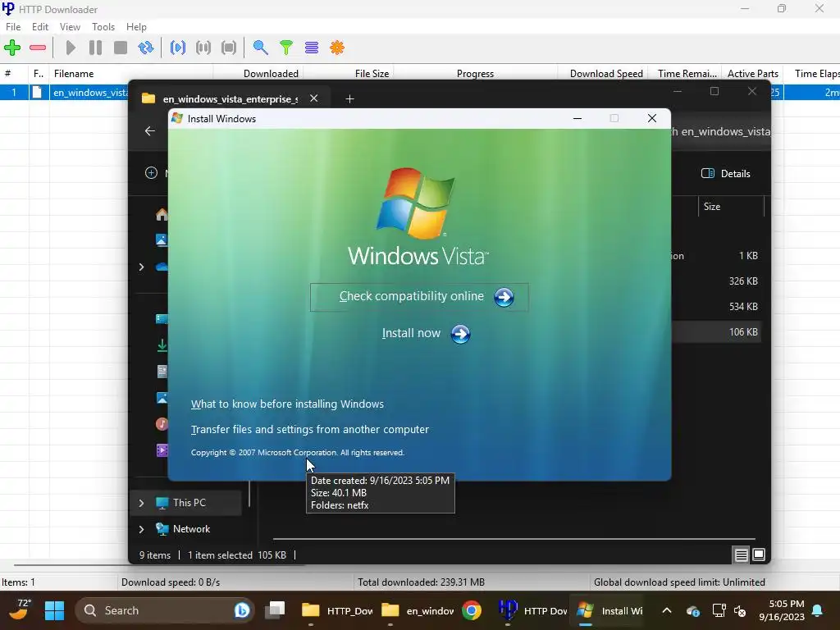The width and height of the screenshot is (840, 630).
Task: Click the Pause Active Downloads toolbar icon
Action: (203, 48)
